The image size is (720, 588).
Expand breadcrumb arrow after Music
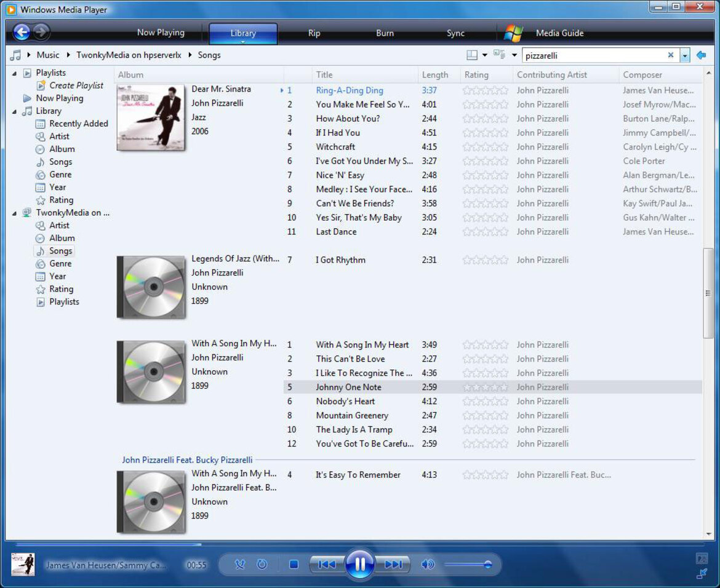[x=68, y=55]
